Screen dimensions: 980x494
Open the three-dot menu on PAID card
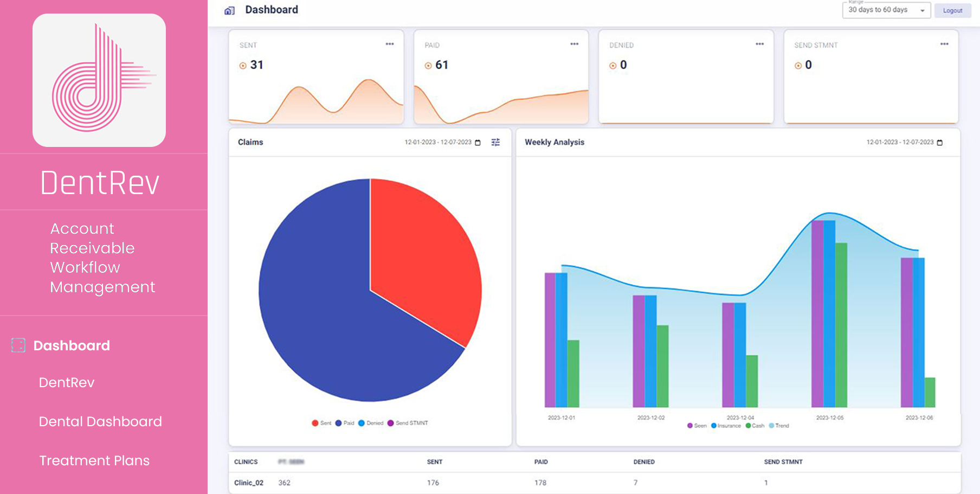pyautogui.click(x=575, y=44)
